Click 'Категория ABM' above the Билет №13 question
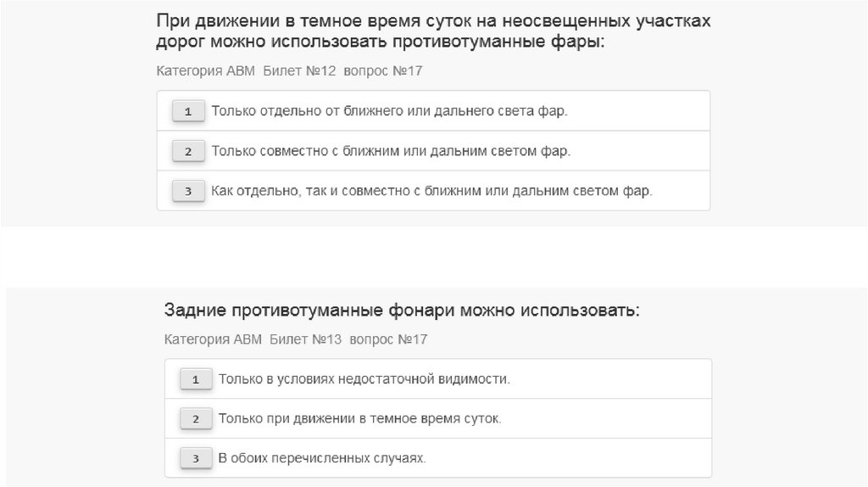 [x=214, y=340]
